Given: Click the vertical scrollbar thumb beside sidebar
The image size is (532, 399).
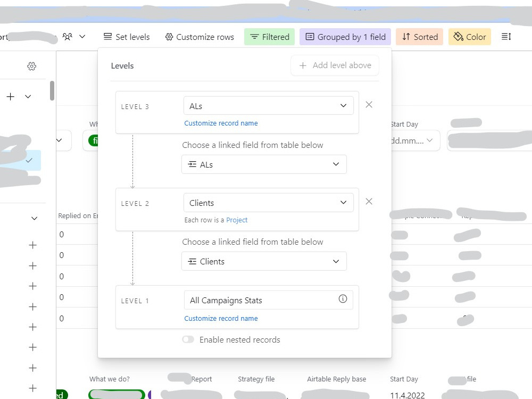Looking at the screenshot, I should pos(52,90).
